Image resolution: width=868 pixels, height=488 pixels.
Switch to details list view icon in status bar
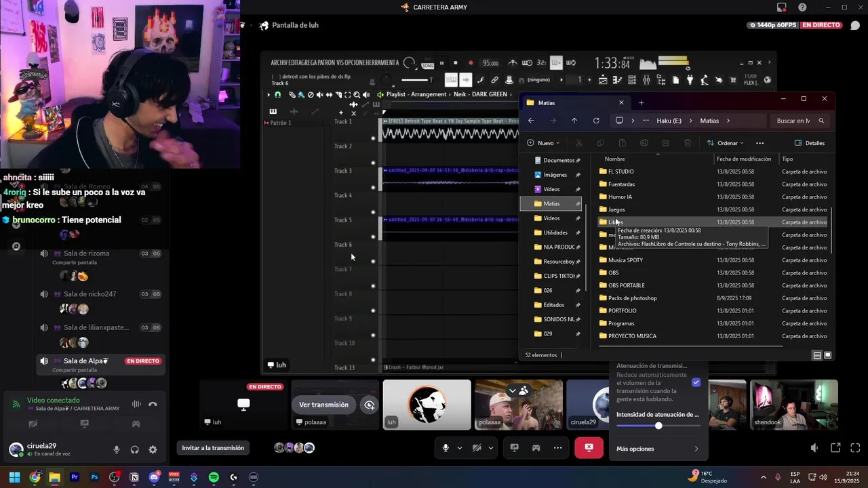(x=817, y=355)
